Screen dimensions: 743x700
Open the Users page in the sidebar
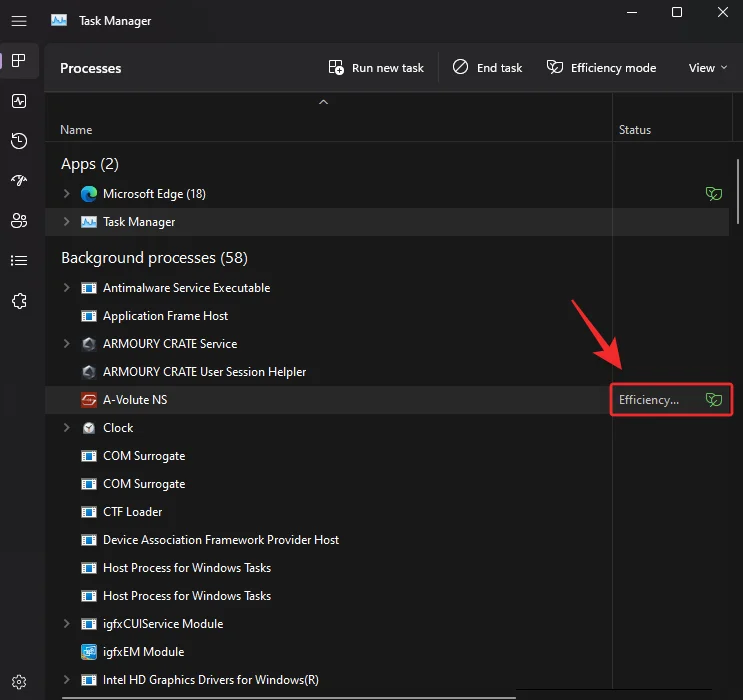tap(19, 221)
